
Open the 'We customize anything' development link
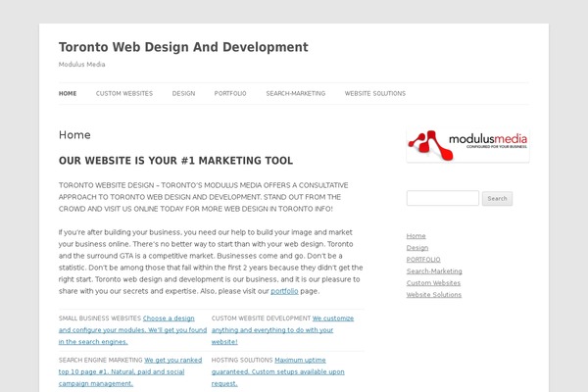(282, 330)
